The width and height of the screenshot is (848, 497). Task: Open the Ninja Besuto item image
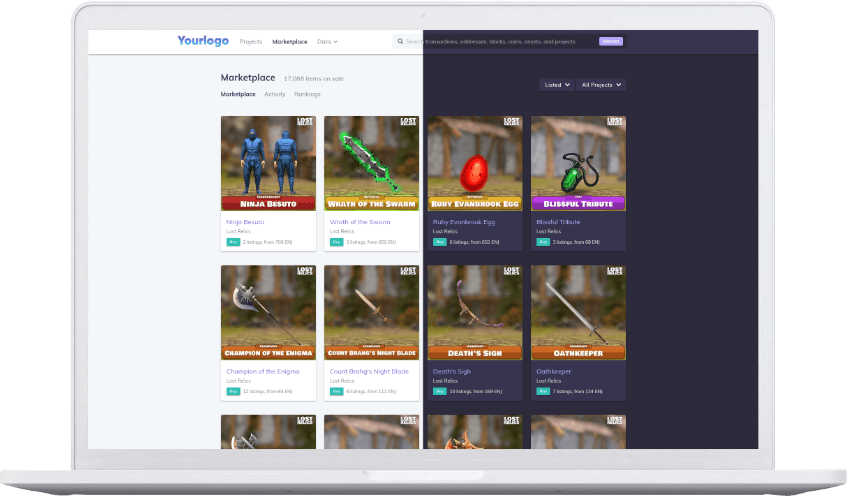[268, 163]
